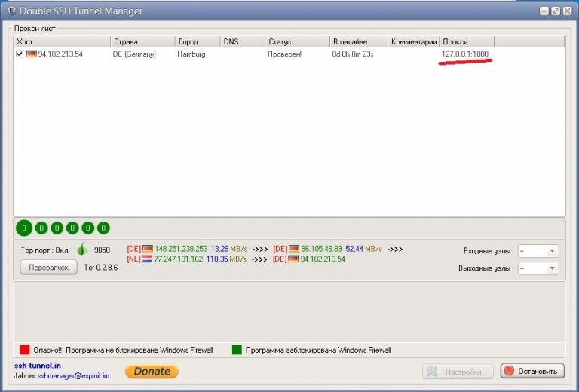Open the ssh-tunnel.in link
The width and height of the screenshot is (579, 392).
tap(38, 366)
